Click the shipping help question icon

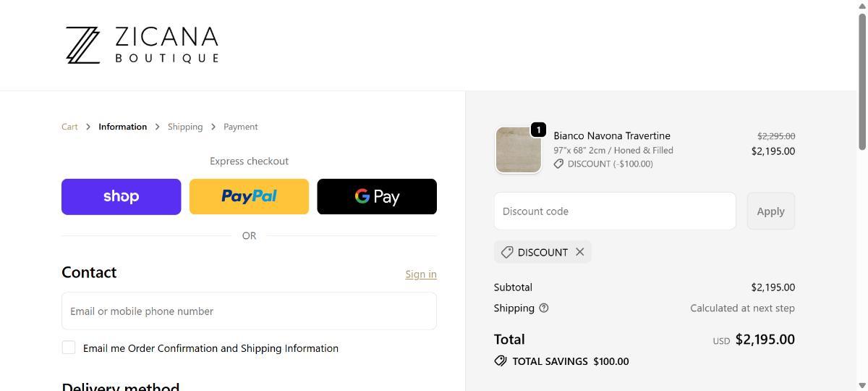pos(544,308)
